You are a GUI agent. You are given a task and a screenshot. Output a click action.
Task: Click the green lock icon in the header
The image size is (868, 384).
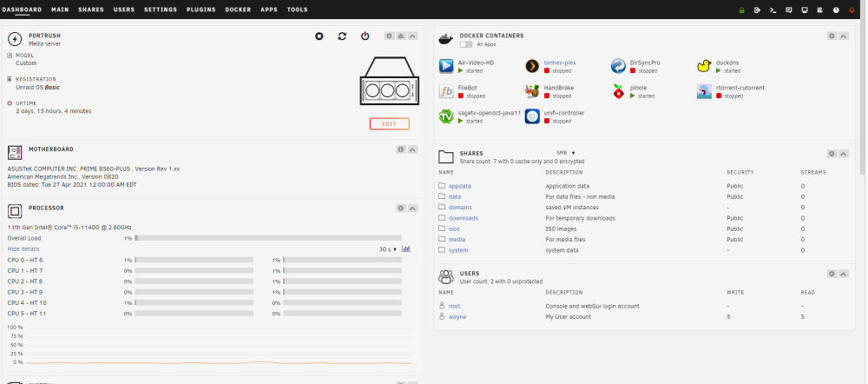(x=742, y=10)
